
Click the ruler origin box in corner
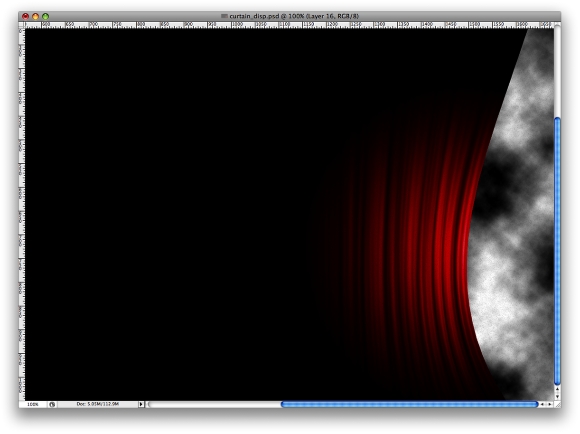22,25
